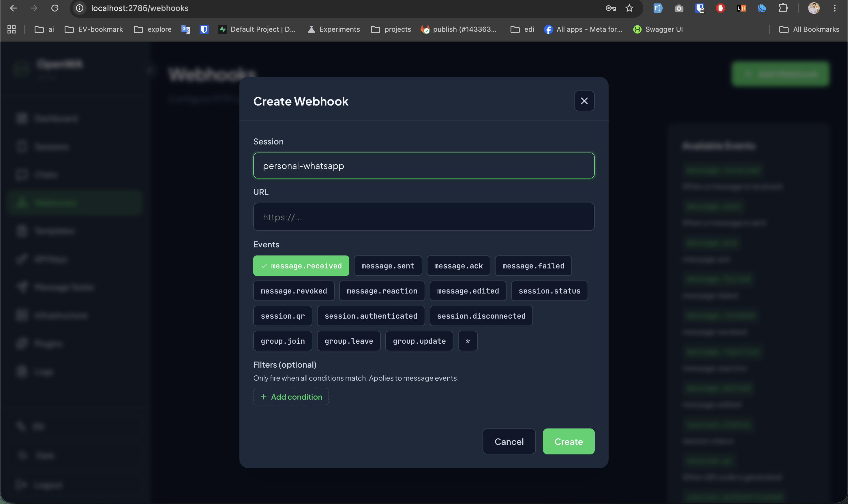Image resolution: width=848 pixels, height=504 pixels.
Task: Open the Bitwarden shield bookmark
Action: click(204, 29)
